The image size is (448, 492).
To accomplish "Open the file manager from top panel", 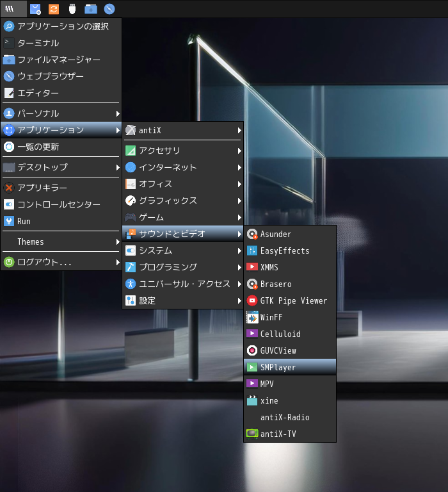I will pos(91,9).
